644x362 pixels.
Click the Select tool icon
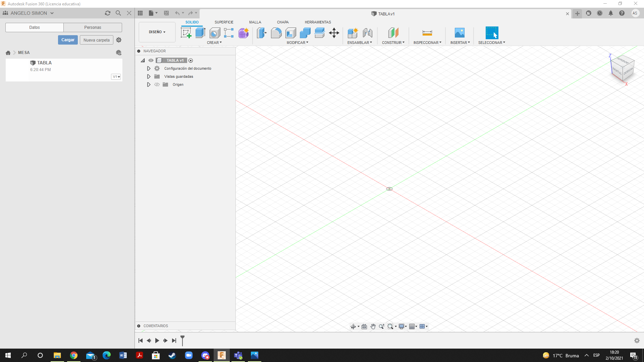pyautogui.click(x=492, y=33)
